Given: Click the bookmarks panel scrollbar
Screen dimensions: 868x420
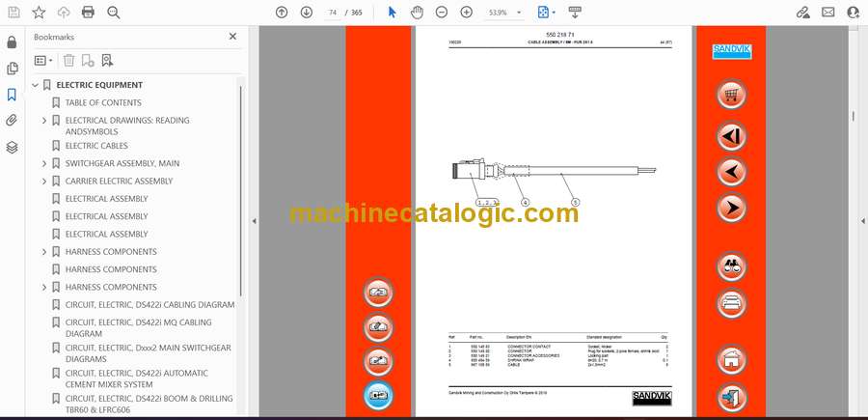Looking at the screenshot, I should (x=241, y=191).
